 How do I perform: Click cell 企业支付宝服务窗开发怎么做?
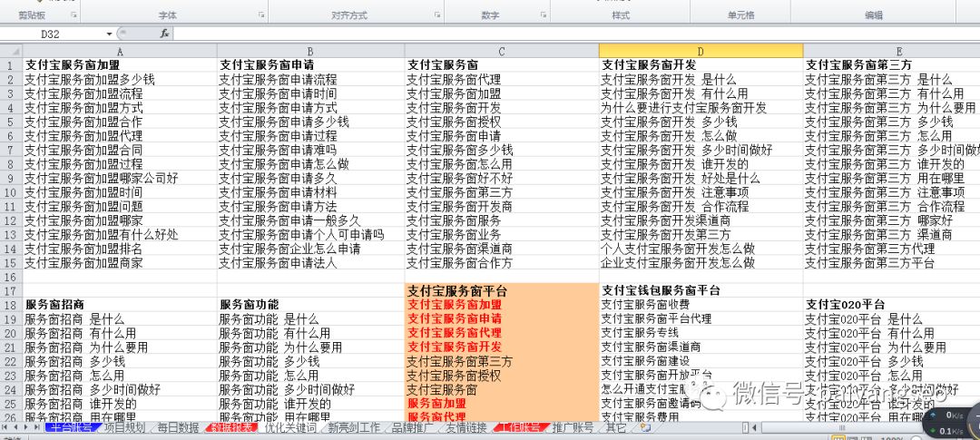tap(701, 262)
